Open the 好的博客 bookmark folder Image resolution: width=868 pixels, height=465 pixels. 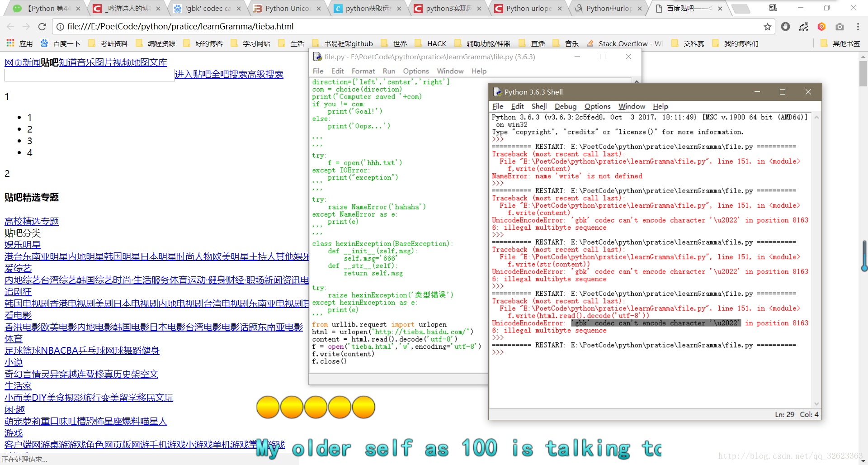coord(203,43)
